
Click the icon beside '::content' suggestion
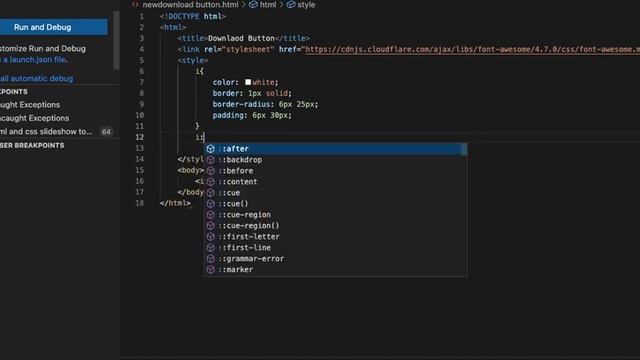[211, 182]
